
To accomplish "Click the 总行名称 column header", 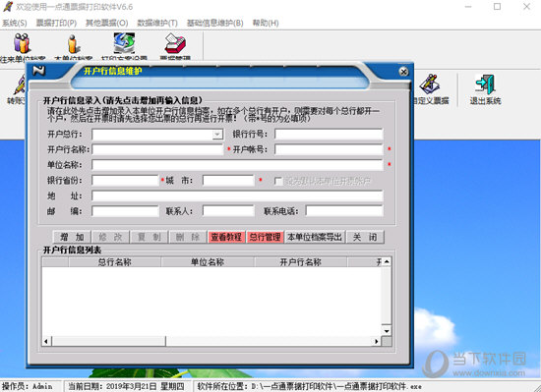I will click(x=114, y=262).
